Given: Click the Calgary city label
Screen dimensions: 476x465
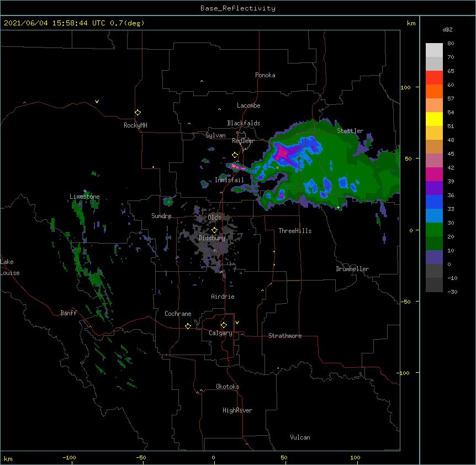Looking at the screenshot, I should (220, 333).
